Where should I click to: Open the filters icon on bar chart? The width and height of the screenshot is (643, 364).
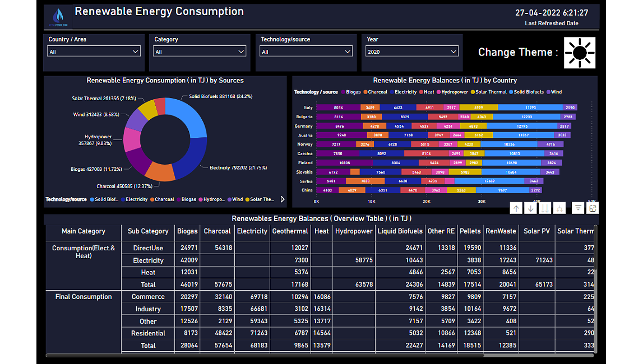click(578, 208)
